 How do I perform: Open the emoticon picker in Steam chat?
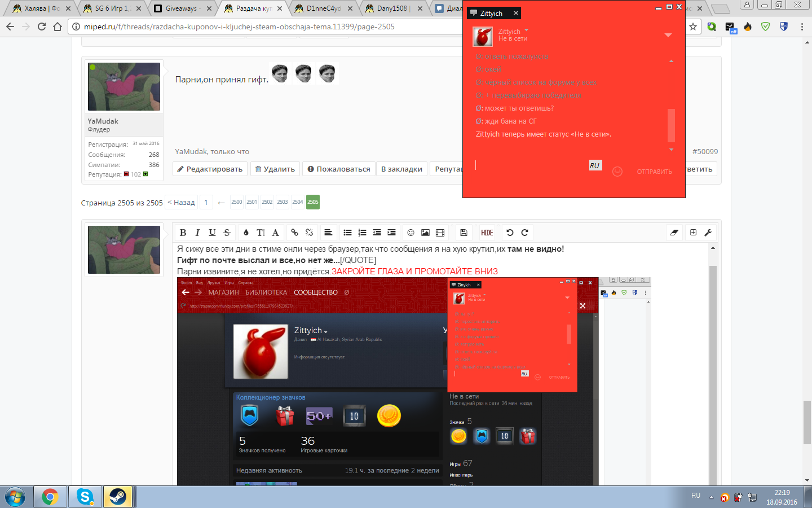tap(617, 172)
